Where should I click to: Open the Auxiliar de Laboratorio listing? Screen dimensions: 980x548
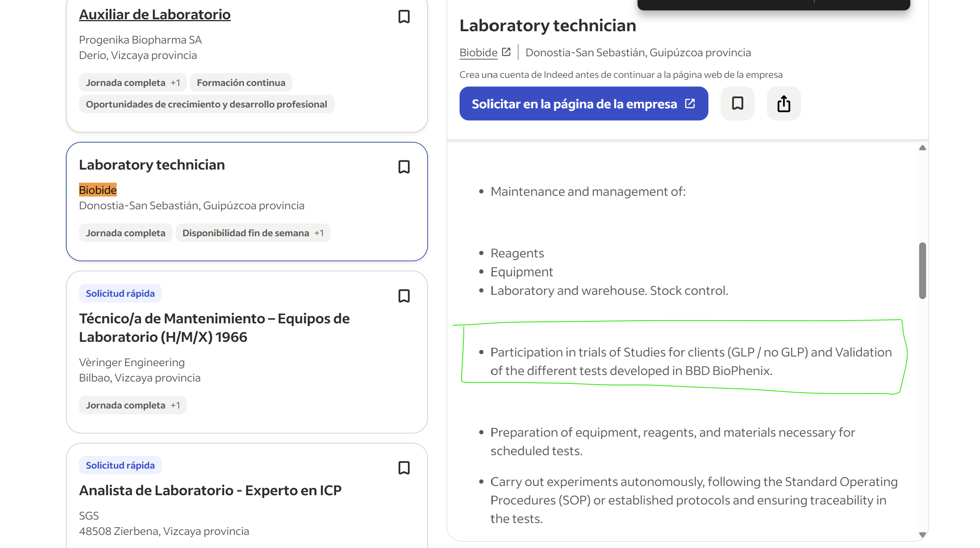pyautogui.click(x=154, y=15)
